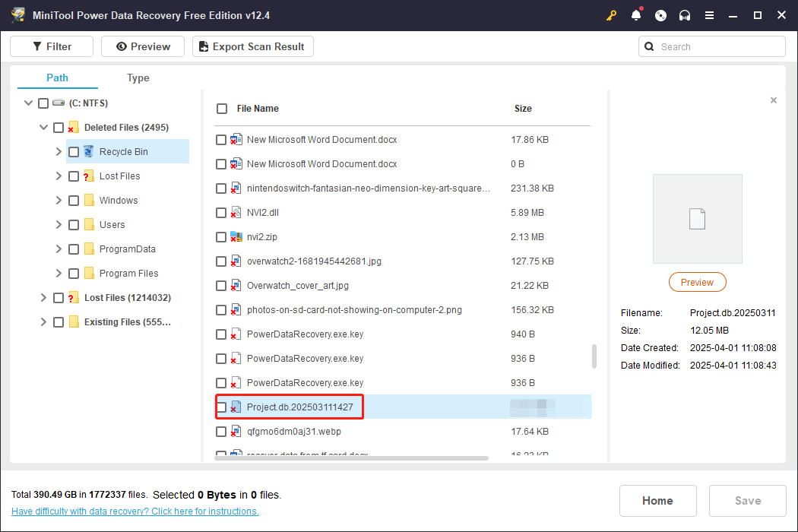Tick the overwatch2-1681945442681.jpg checkbox
Screen dimensions: 798x532
tap(221, 261)
